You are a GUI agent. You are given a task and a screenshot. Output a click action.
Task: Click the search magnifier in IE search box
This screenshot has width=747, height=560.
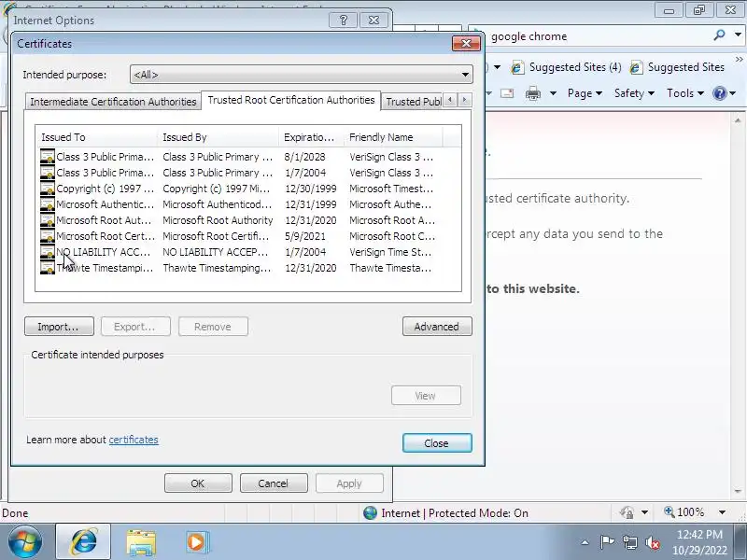[x=719, y=35]
